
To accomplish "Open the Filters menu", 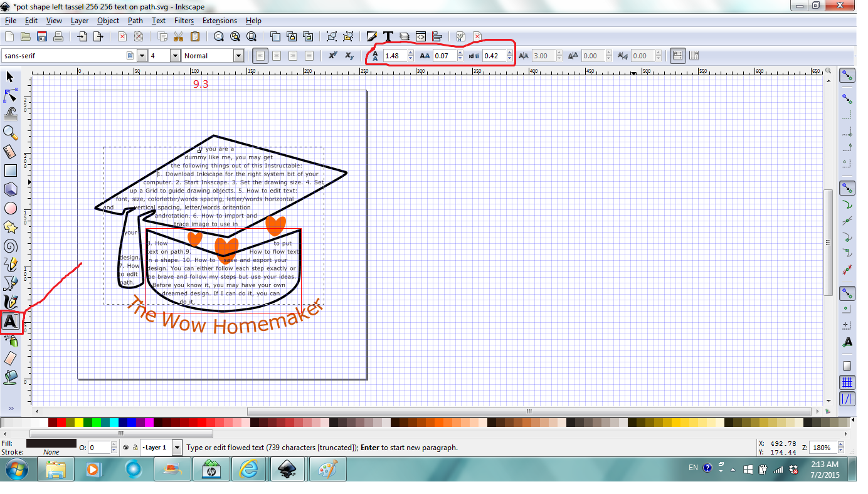I will tap(184, 21).
